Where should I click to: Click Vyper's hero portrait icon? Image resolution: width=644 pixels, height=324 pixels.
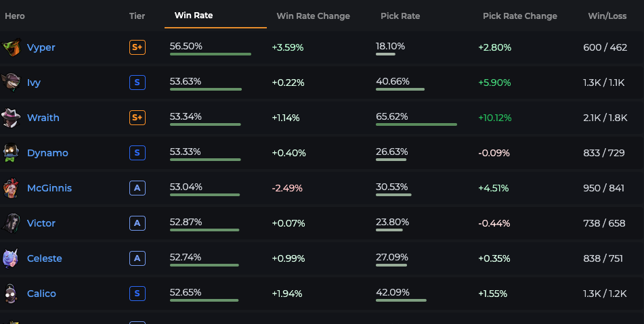click(11, 47)
